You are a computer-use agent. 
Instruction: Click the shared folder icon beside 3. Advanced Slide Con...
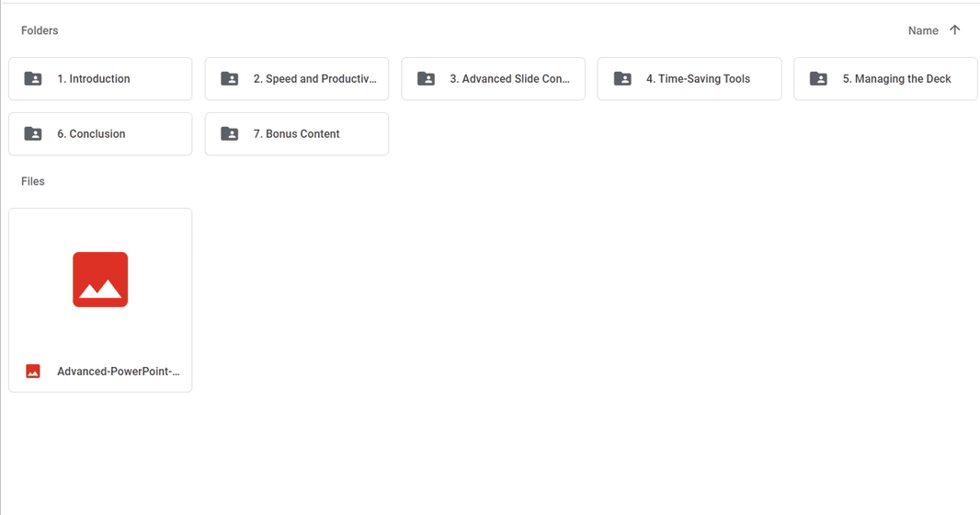pyautogui.click(x=427, y=79)
